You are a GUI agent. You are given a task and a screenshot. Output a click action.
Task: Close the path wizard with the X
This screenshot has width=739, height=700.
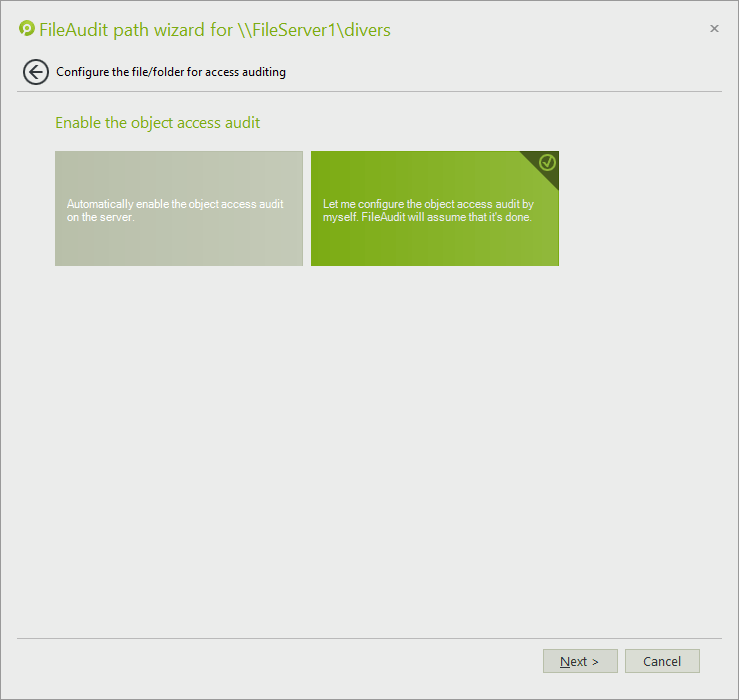pyautogui.click(x=714, y=29)
